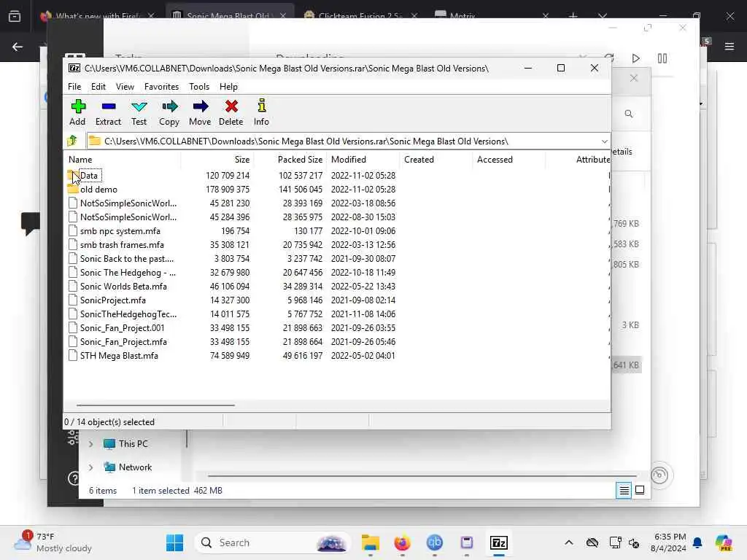Screen dimensions: 747x560
Task: Open the Help menu
Action: pos(228,87)
